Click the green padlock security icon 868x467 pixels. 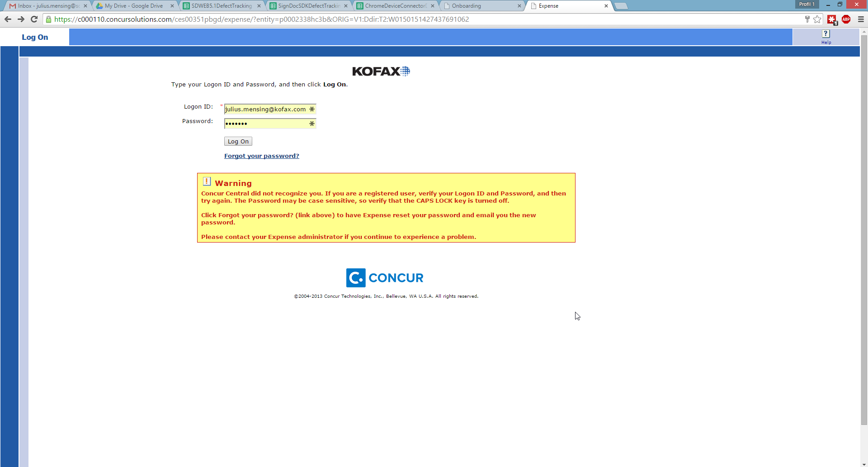(48, 19)
